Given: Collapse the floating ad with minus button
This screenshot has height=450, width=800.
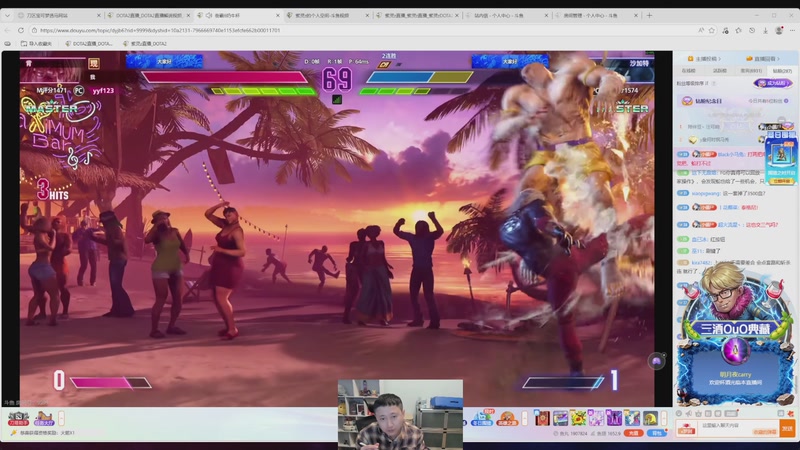Looking at the screenshot, I should tap(782, 120).
